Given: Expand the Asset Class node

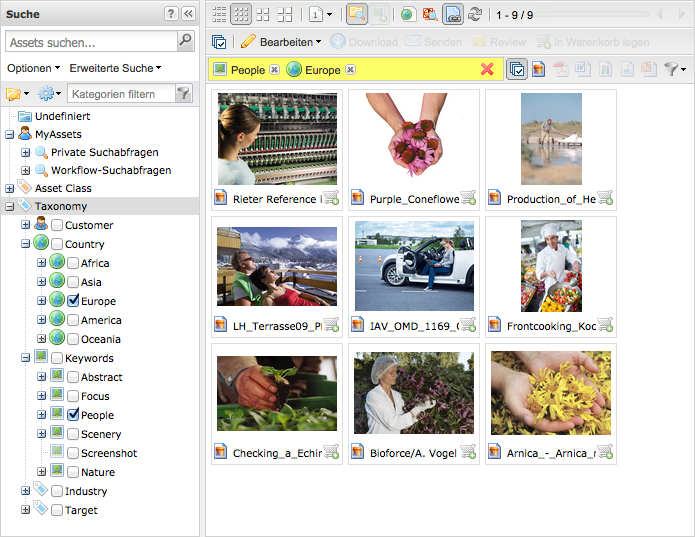Looking at the screenshot, I should (9, 188).
